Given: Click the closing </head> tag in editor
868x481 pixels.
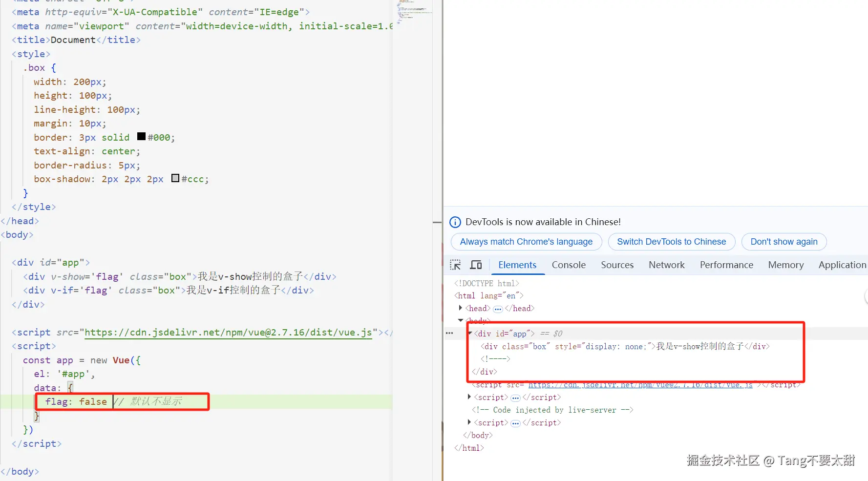Looking at the screenshot, I should tap(20, 221).
